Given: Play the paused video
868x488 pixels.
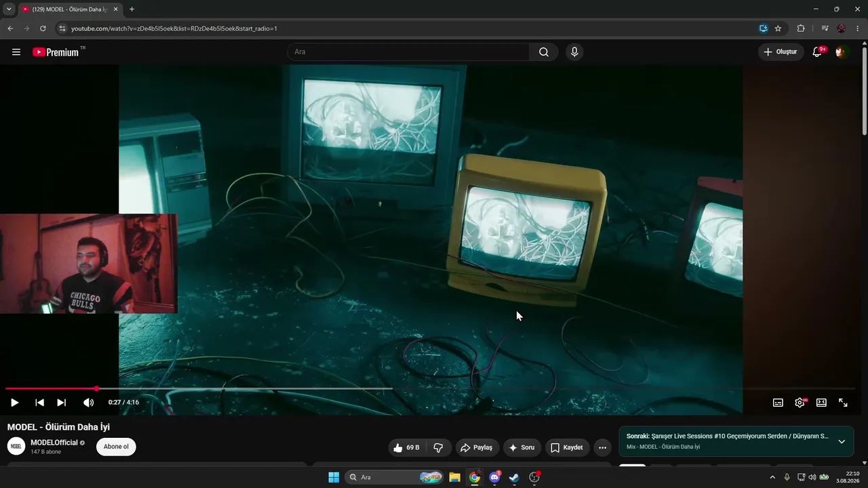Looking at the screenshot, I should [14, 403].
